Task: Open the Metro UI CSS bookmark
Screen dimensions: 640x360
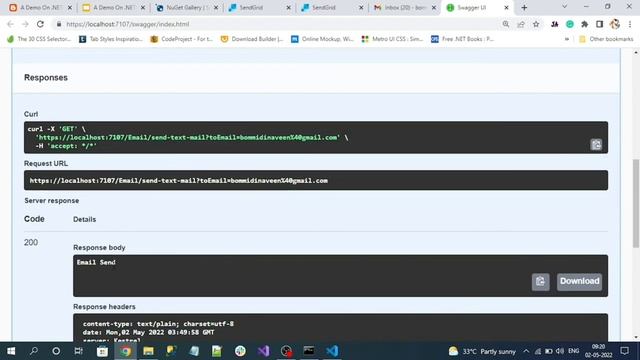Action: point(392,39)
